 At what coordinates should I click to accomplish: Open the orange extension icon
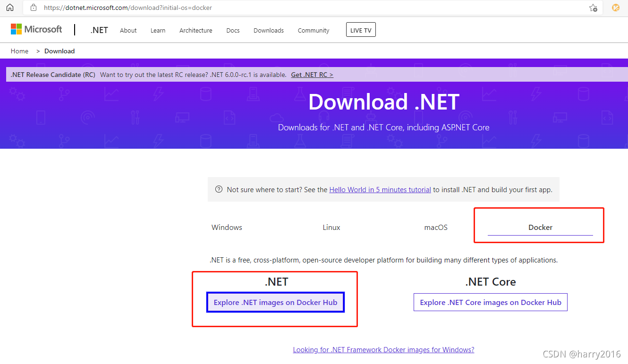click(x=616, y=8)
